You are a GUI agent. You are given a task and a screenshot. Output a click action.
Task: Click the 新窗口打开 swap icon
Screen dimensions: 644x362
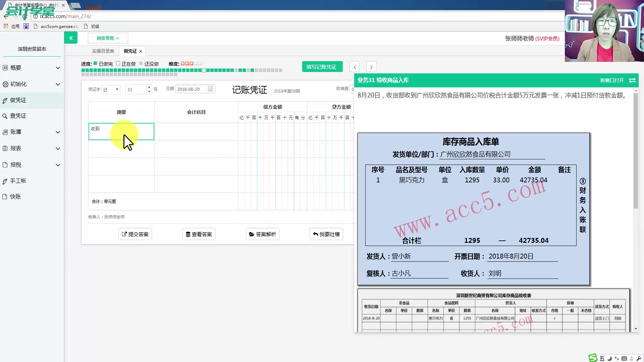coord(633,80)
